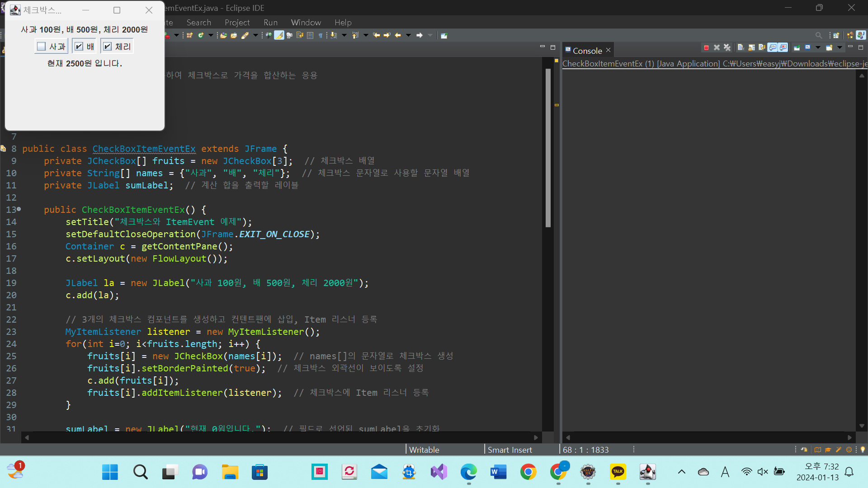Image resolution: width=868 pixels, height=488 pixels.
Task: Open the Window menu
Action: coord(306,23)
